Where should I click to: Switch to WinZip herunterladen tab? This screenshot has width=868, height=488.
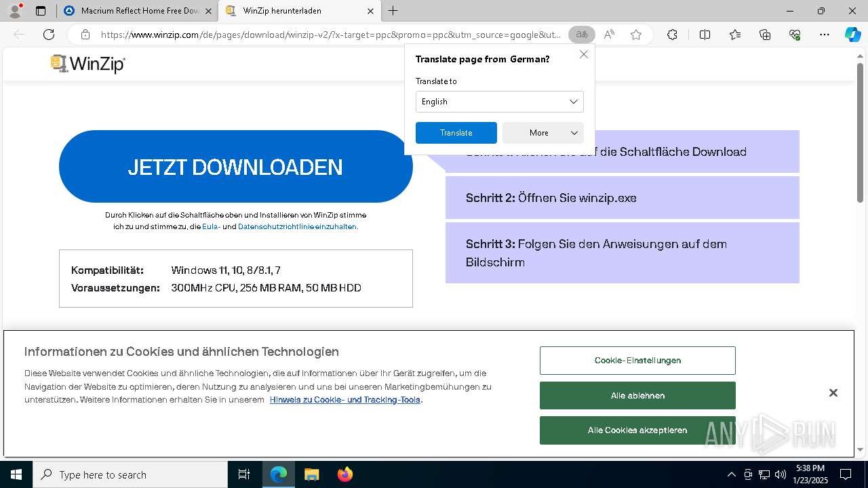pyautogui.click(x=300, y=11)
